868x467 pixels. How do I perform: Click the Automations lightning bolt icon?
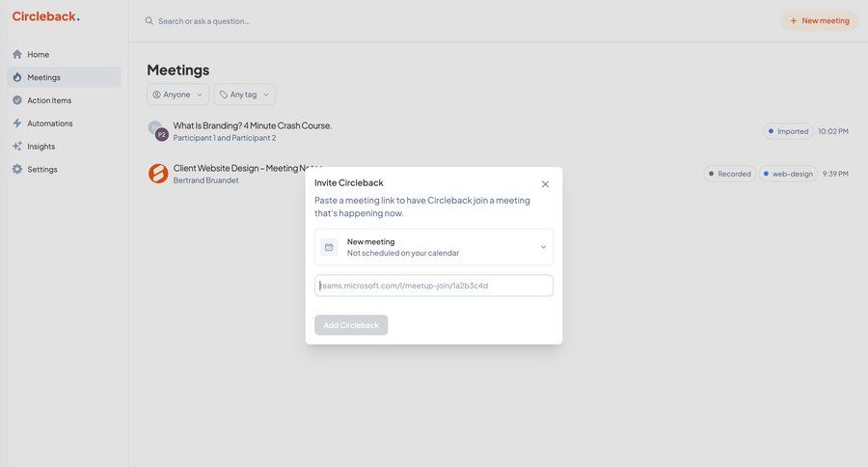click(x=17, y=123)
